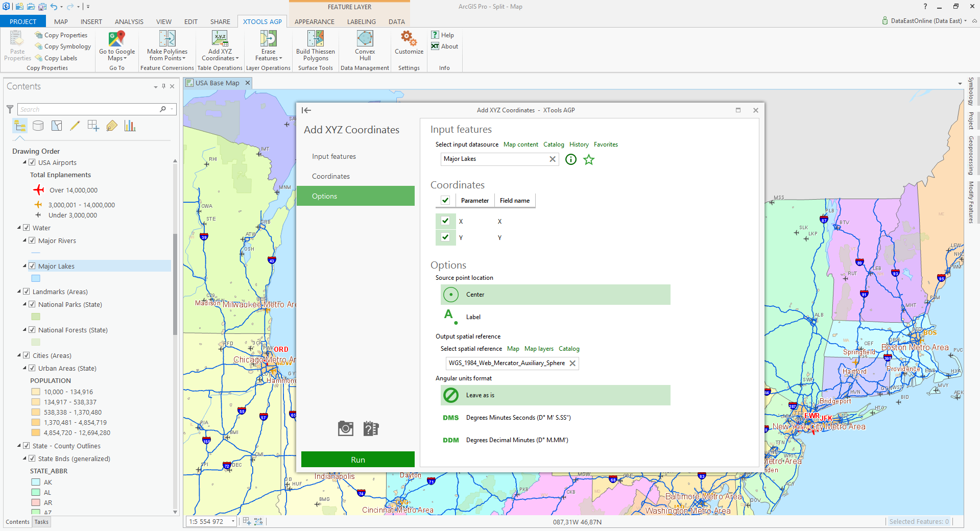Screen dimensions: 980x531
Task: Switch to the ANALYSIS ribbon tab
Action: [x=129, y=21]
